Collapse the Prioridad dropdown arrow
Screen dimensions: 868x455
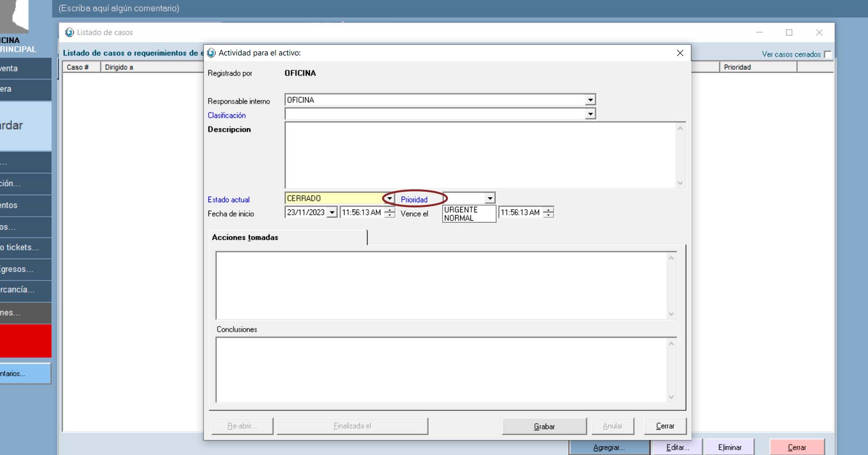[x=490, y=198]
